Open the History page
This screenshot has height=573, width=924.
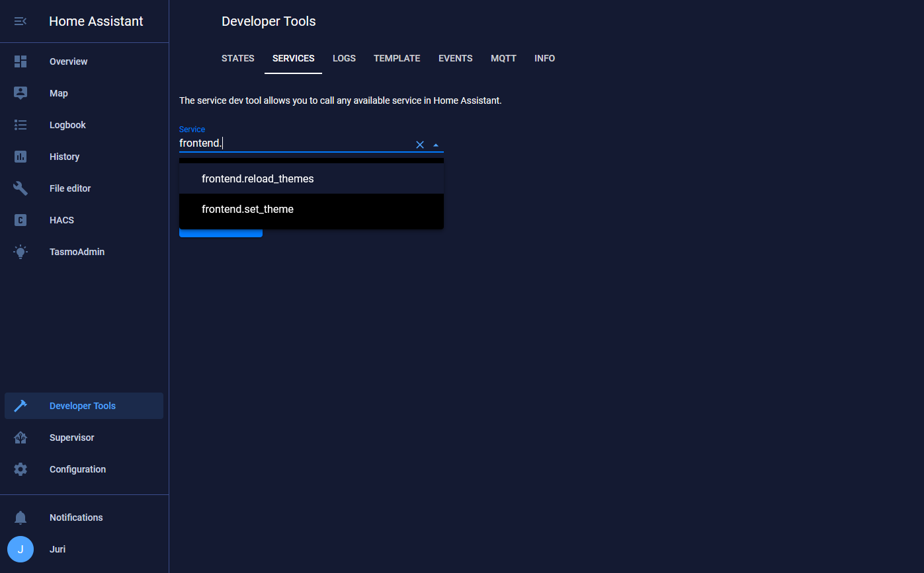tap(84, 157)
